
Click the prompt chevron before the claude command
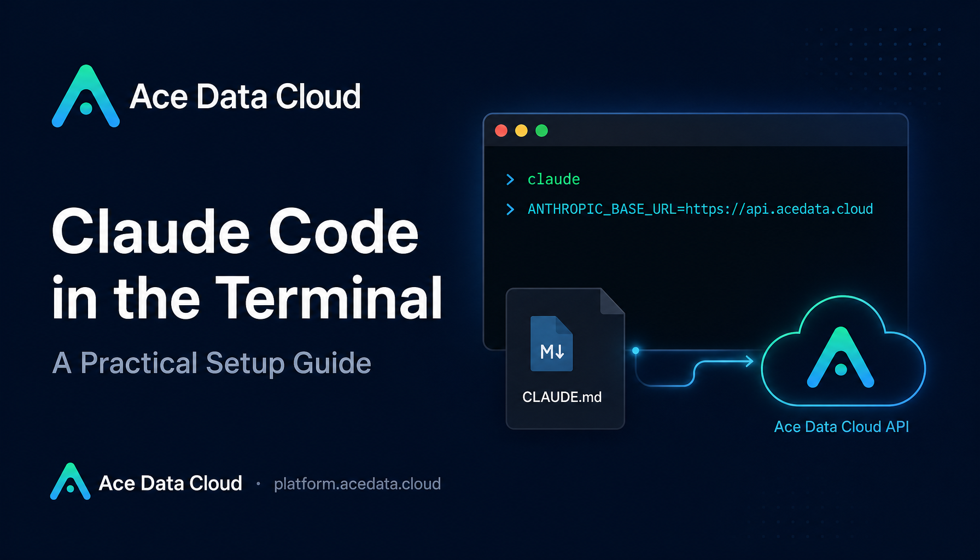tap(510, 179)
